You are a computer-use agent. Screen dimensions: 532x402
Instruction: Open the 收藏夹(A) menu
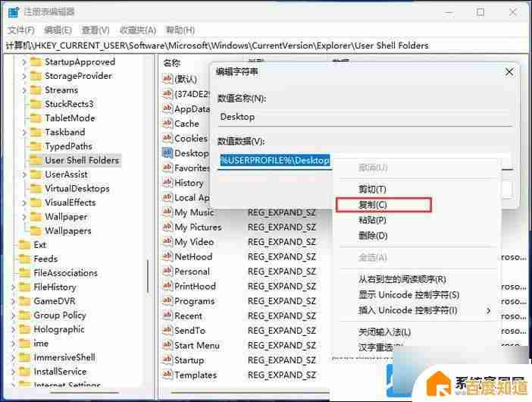pyautogui.click(x=138, y=30)
